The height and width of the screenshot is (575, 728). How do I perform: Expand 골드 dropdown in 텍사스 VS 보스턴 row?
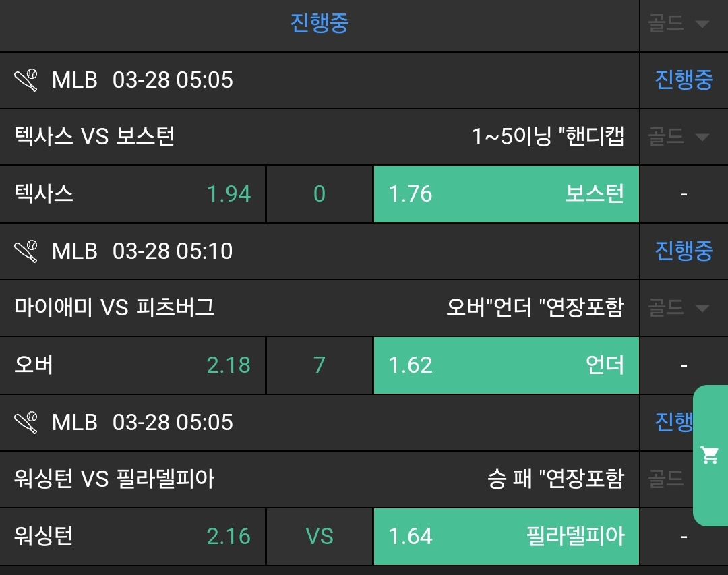679,137
